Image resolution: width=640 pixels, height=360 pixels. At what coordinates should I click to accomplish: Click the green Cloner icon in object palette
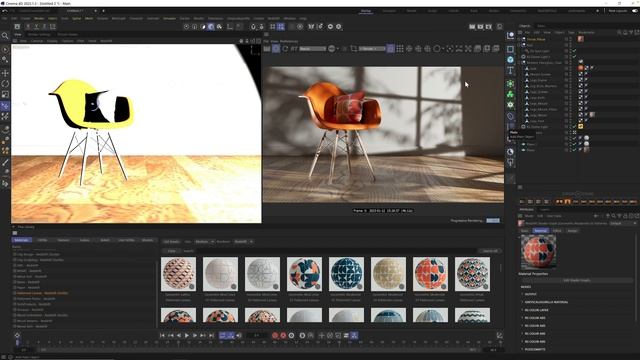pos(510,84)
